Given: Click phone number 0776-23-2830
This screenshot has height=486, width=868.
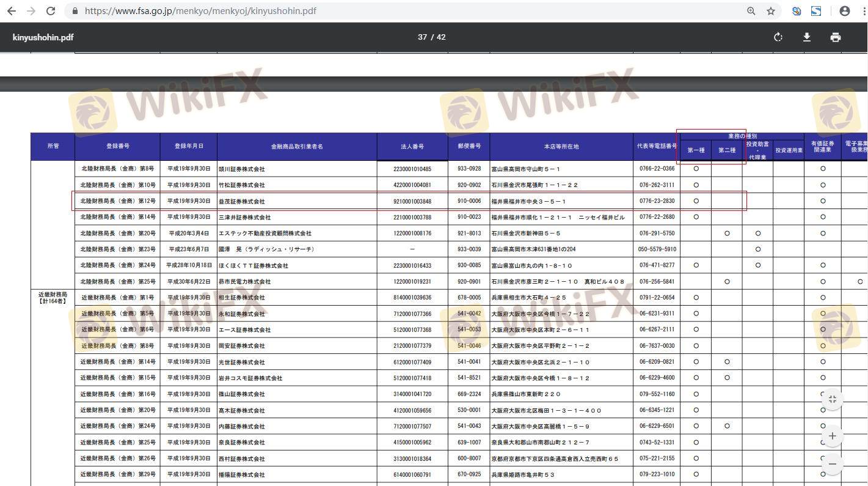Looking at the screenshot, I should click(657, 201).
